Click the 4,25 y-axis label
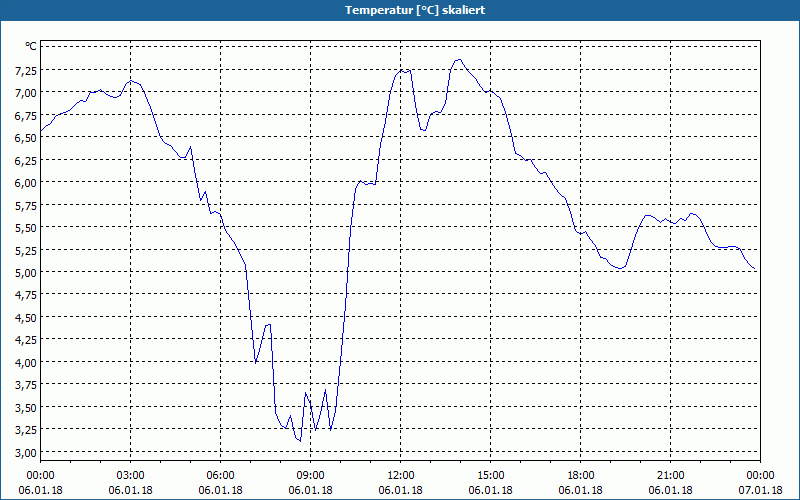 26,340
